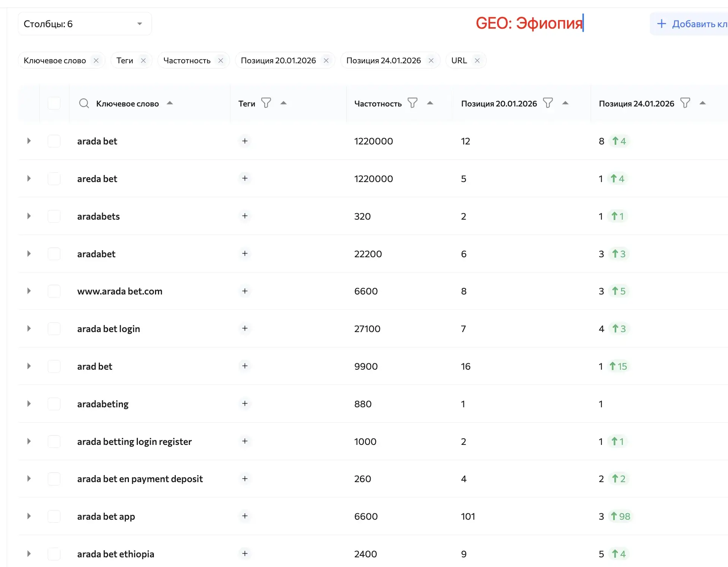Sort by Частотность column arrow

click(x=430, y=103)
